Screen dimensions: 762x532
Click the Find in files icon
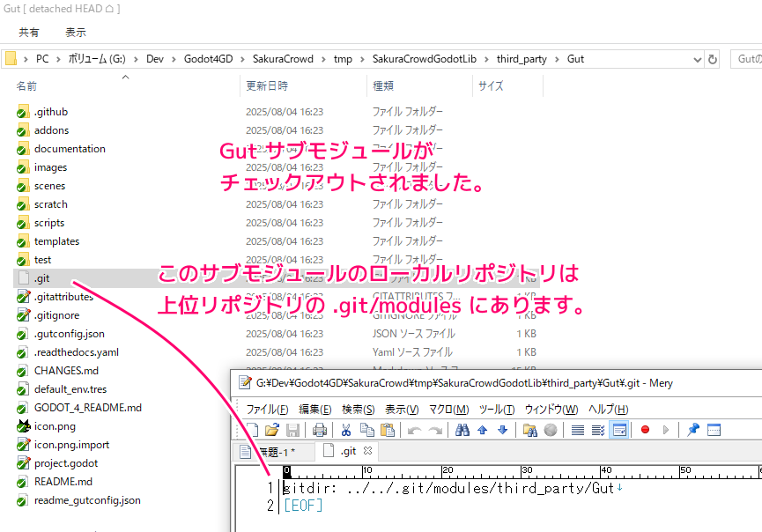click(x=529, y=430)
